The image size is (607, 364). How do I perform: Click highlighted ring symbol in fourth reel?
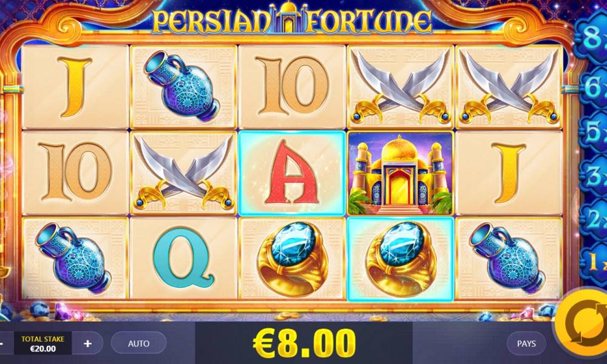[x=400, y=259]
